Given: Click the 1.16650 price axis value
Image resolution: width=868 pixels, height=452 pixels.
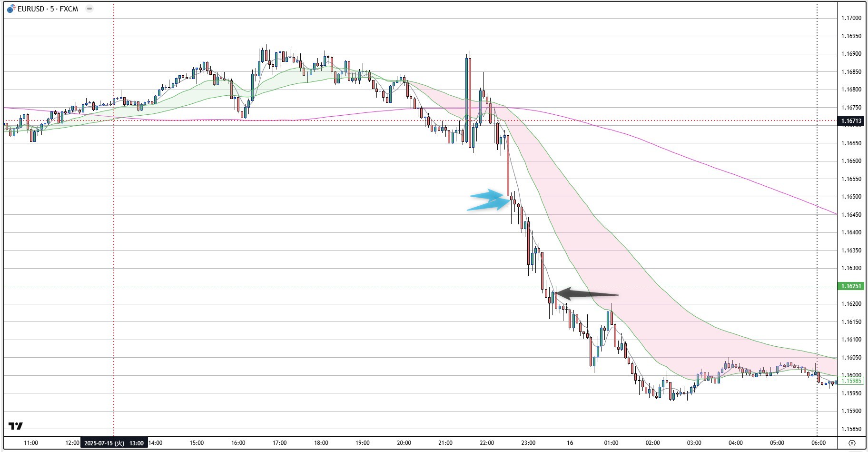Looking at the screenshot, I should (851, 143).
